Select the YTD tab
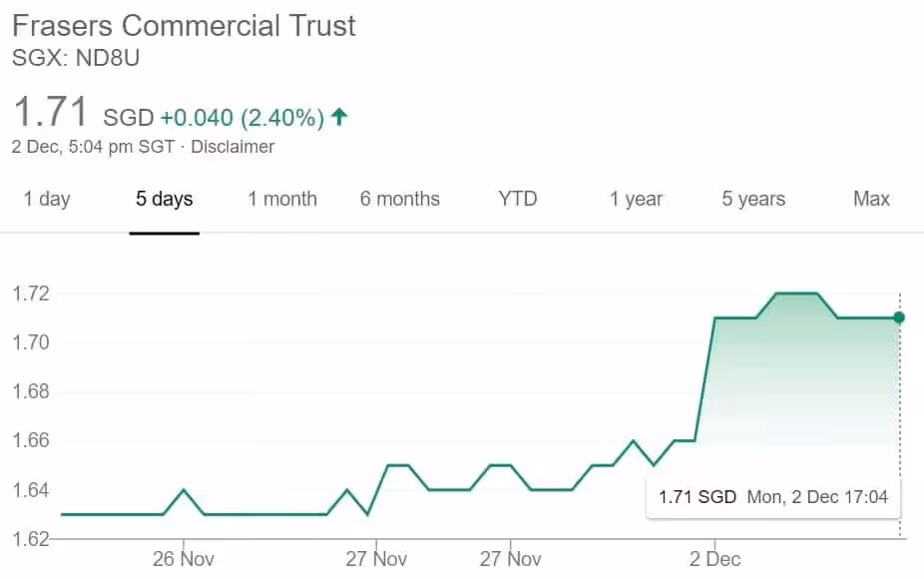 [518, 199]
